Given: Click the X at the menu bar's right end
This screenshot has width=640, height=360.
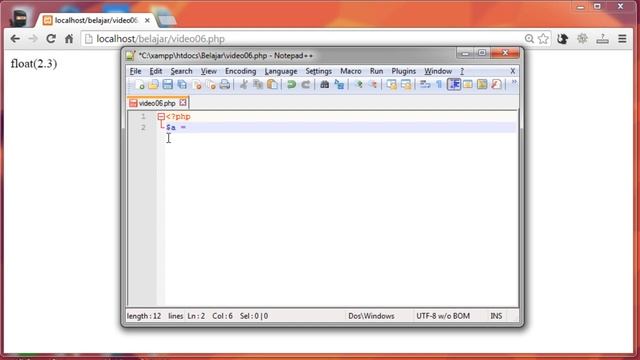Looking at the screenshot, I should point(513,71).
